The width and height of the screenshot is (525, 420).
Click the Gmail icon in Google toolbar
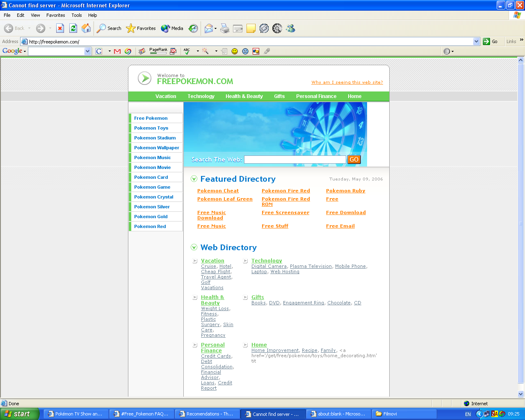click(117, 51)
